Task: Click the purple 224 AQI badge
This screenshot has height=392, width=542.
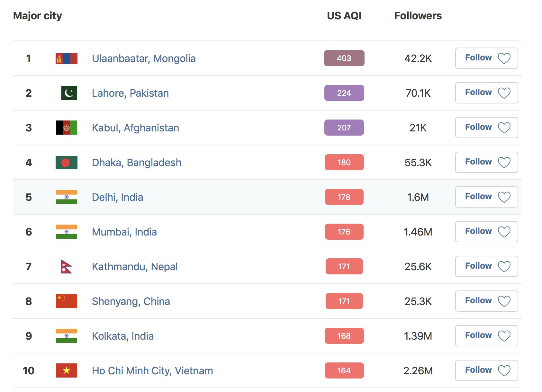Action: click(x=344, y=93)
